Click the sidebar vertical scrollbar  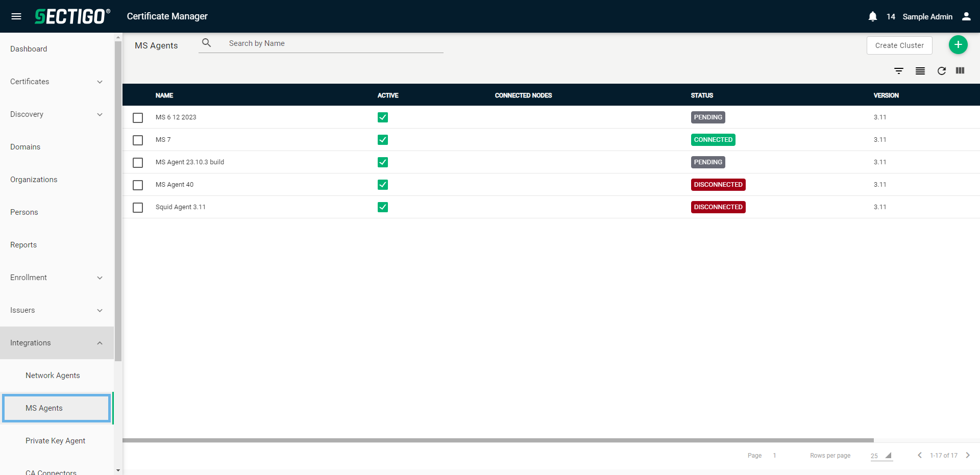coord(118,201)
